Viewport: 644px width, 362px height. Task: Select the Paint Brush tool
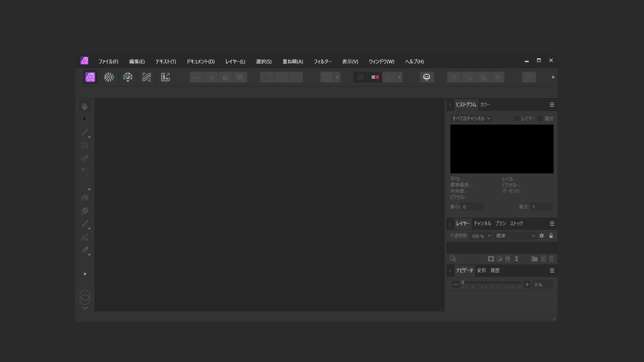85,224
